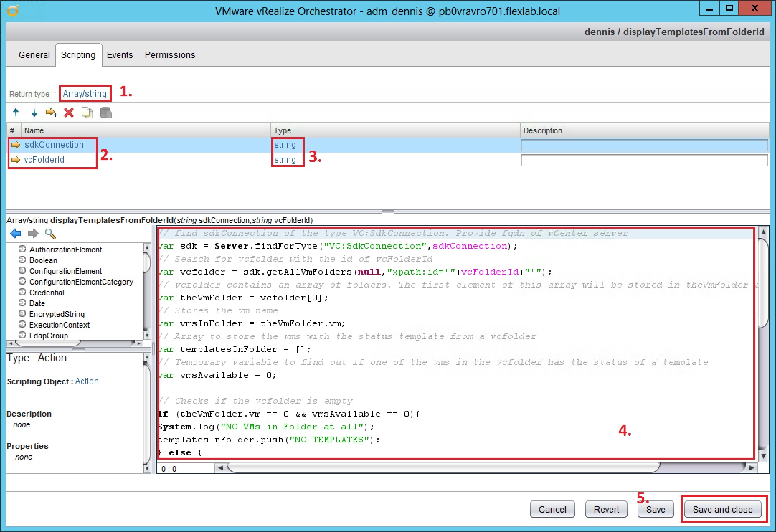Copy the parameter with the copy icon

[x=87, y=113]
